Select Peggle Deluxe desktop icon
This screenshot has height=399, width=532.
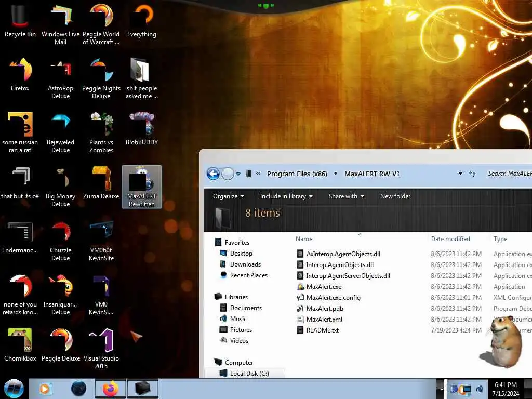pos(60,344)
